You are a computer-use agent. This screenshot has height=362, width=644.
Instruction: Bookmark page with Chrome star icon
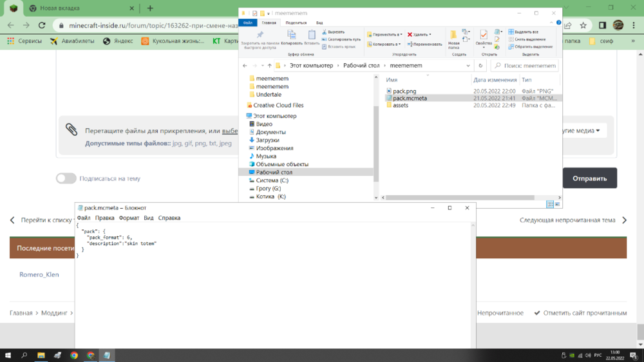(583, 26)
